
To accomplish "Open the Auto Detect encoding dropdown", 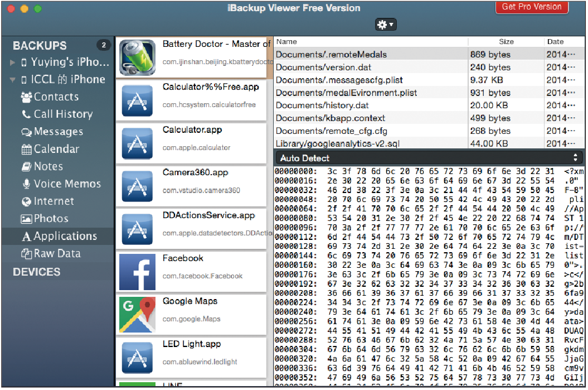I will point(429,158).
